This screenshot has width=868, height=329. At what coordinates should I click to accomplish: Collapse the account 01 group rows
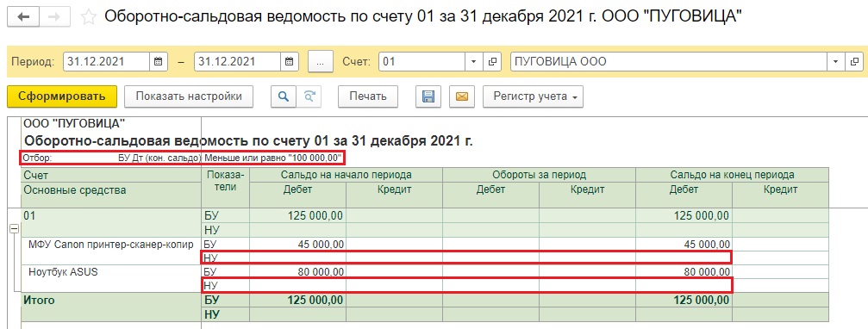[x=15, y=229]
